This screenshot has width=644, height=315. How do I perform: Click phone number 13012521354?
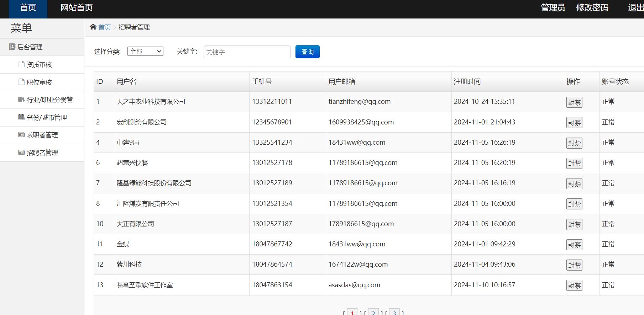(x=272, y=203)
